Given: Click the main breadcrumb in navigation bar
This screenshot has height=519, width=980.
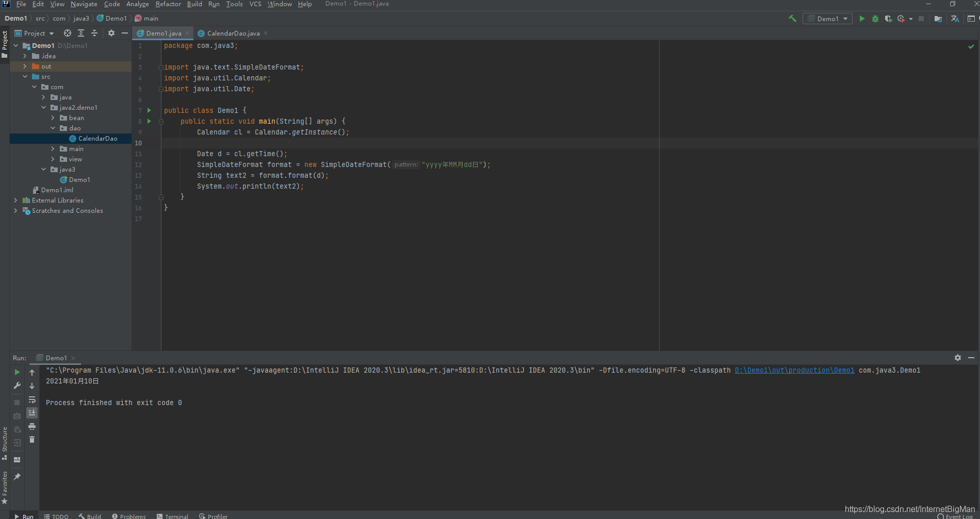Looking at the screenshot, I should coord(146,19).
